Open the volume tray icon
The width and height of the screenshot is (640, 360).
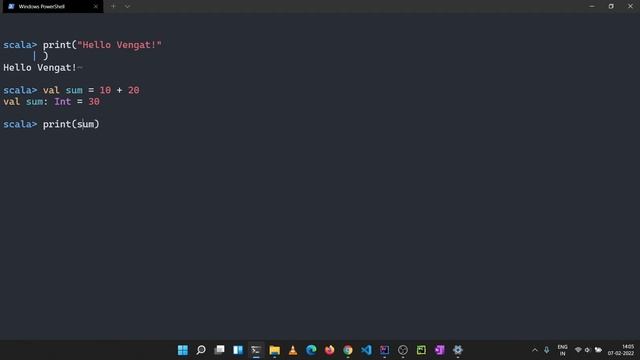click(587, 350)
